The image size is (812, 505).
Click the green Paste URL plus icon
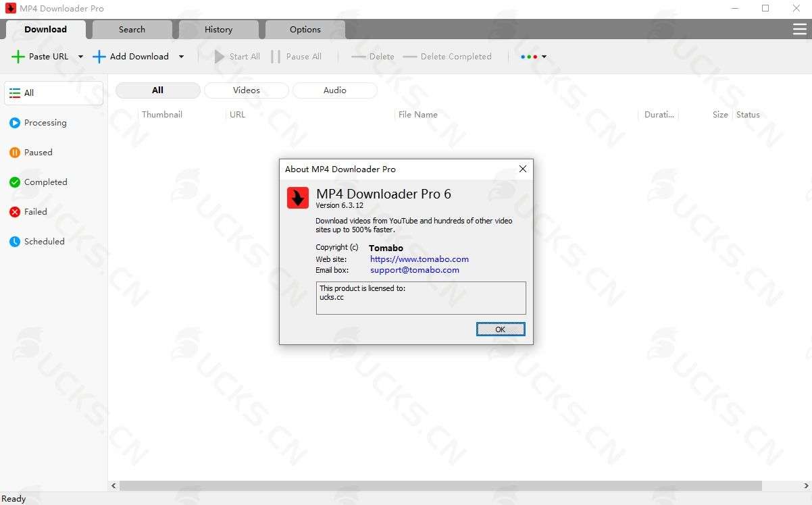click(x=18, y=57)
